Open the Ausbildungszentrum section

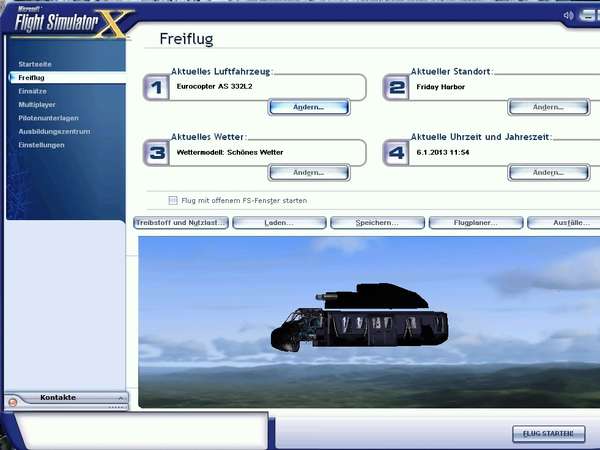(54, 131)
